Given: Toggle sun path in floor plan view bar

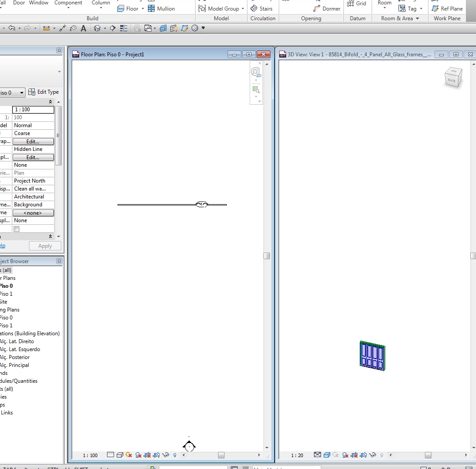Looking at the screenshot, I should click(129, 455).
